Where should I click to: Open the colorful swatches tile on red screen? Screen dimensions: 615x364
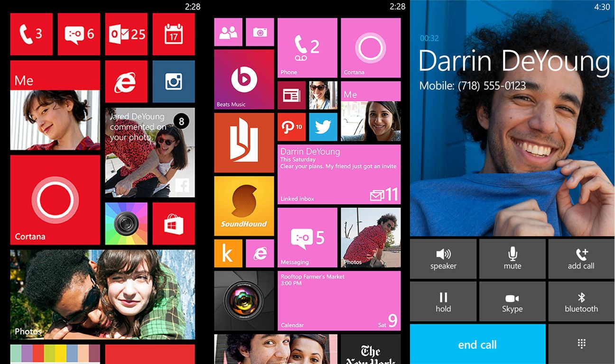[x=55, y=355]
